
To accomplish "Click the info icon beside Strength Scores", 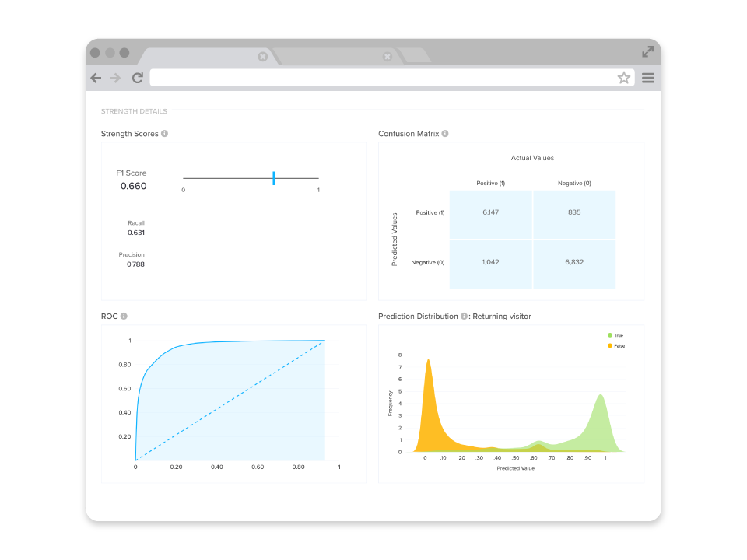I will [164, 134].
